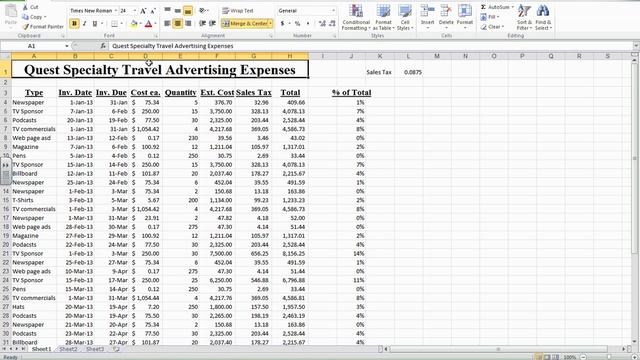
Task: Click the Cut scissors button
Action: pyautogui.click(x=30, y=7)
